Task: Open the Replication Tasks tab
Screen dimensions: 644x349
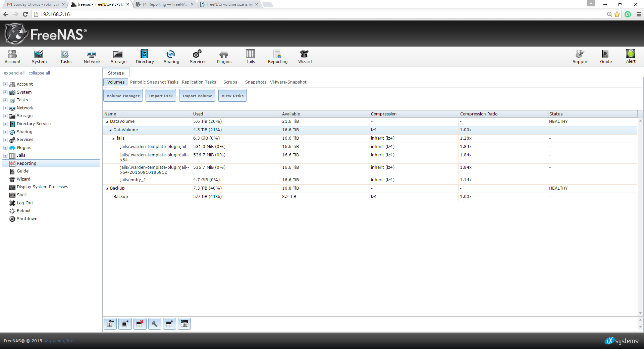Action: [199, 82]
